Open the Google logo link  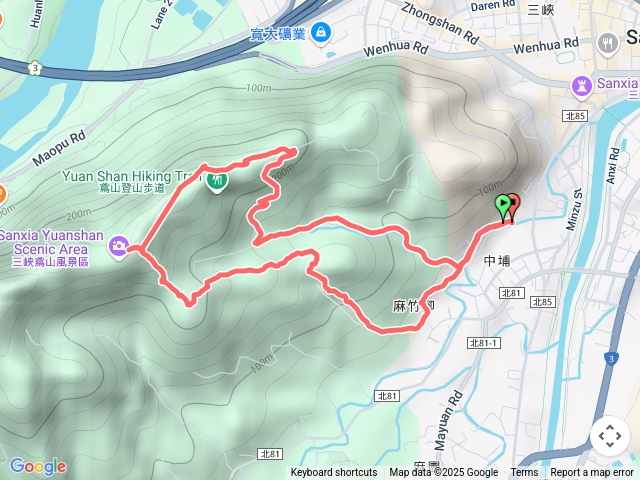[x=38, y=467]
